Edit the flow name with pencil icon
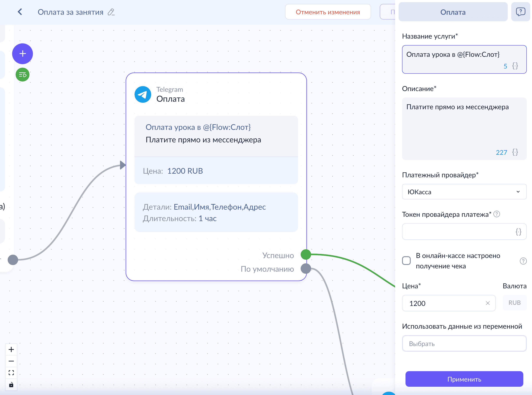The image size is (532, 395). (x=111, y=12)
